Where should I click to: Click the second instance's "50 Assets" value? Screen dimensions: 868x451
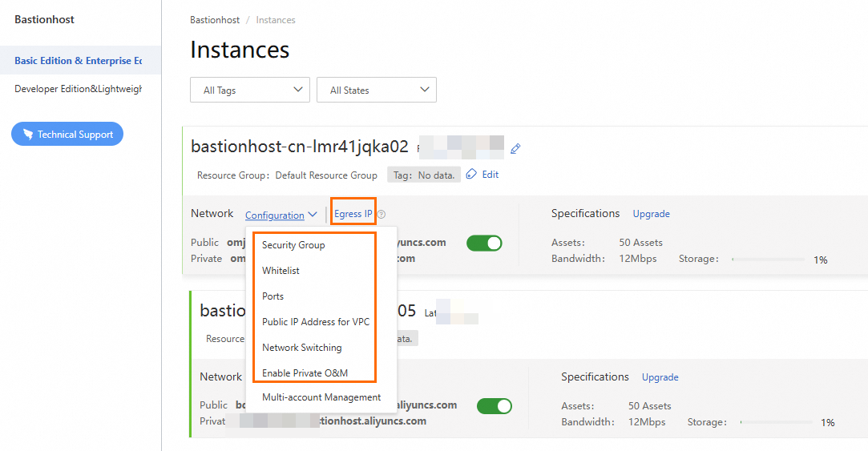pyautogui.click(x=649, y=405)
